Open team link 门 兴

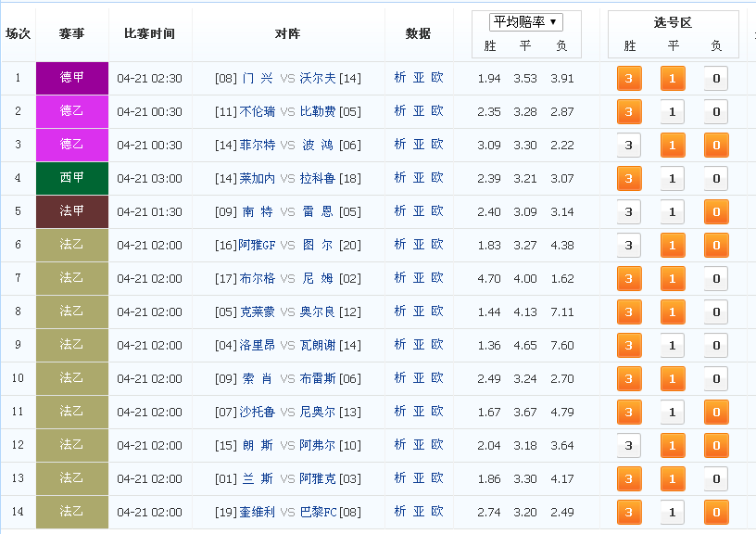coord(258,78)
